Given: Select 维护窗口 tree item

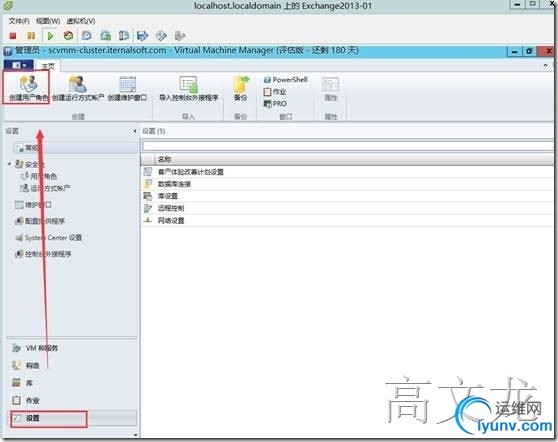Looking at the screenshot, I should [33, 205].
